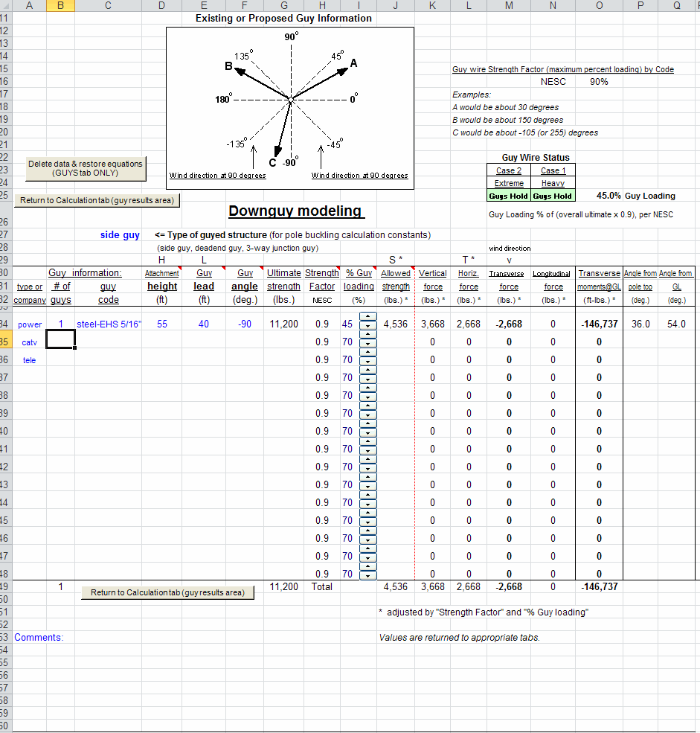Select the guy code cell steel-EHS 5/16"
Image resolution: width=700 pixels, height=733 pixels.
pos(109,324)
